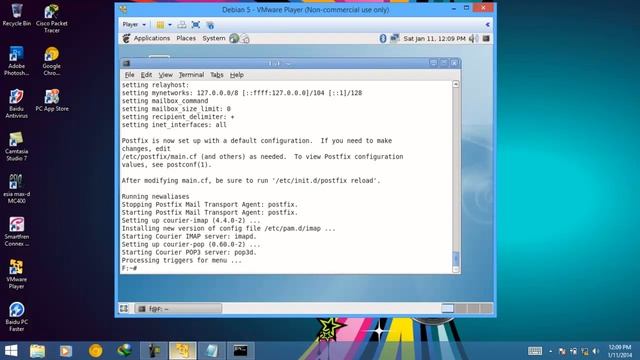Switch to first workspace in workspace switcher
The height and width of the screenshot is (360, 640).
click(447, 308)
